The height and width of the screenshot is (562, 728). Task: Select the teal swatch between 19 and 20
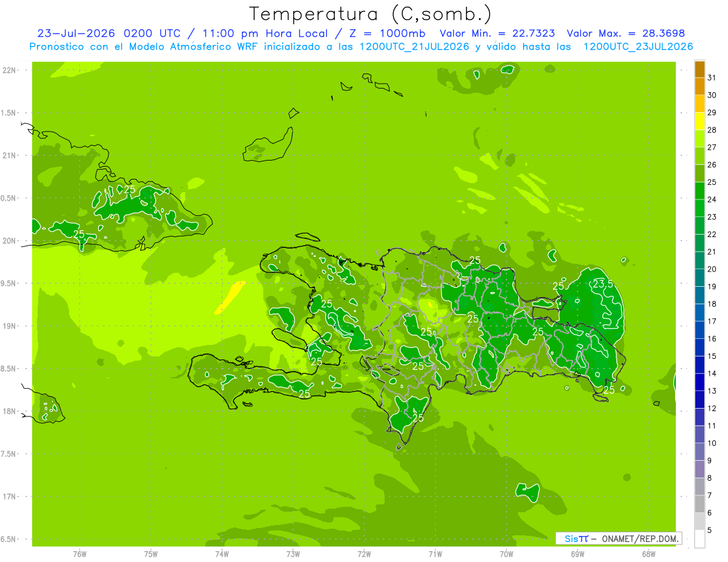coord(699,278)
